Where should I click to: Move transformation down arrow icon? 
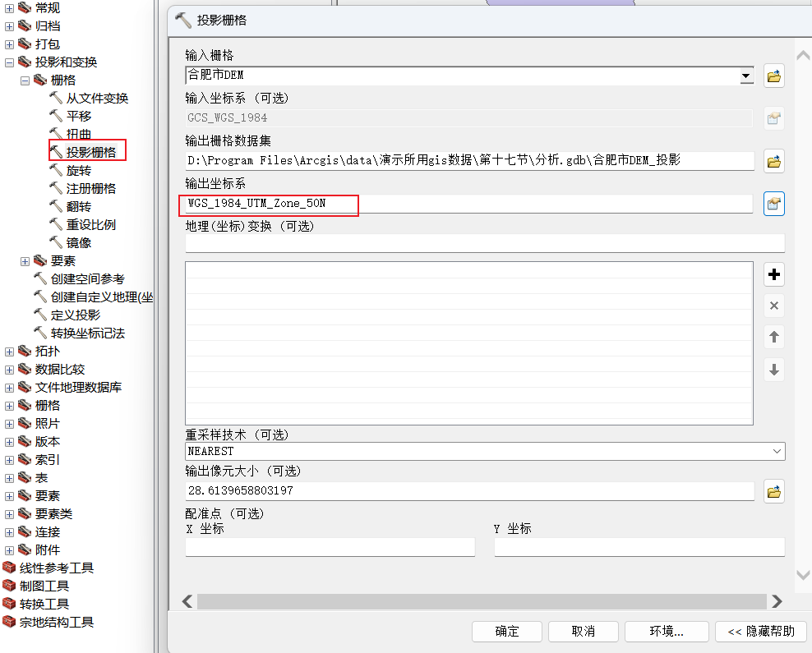(773, 370)
